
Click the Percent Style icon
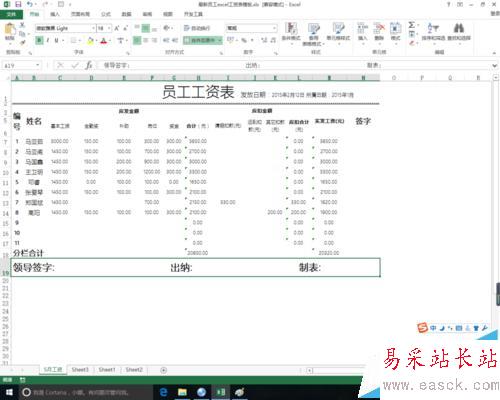point(244,40)
